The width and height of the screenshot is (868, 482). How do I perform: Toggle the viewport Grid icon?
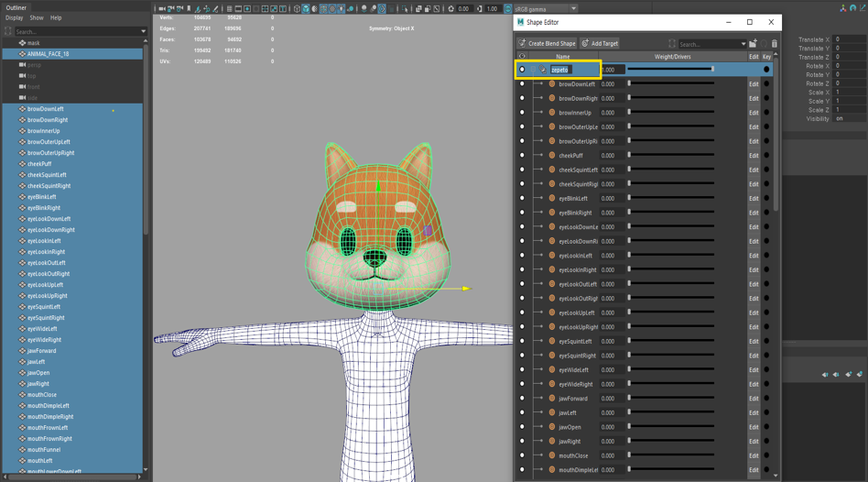(x=230, y=9)
